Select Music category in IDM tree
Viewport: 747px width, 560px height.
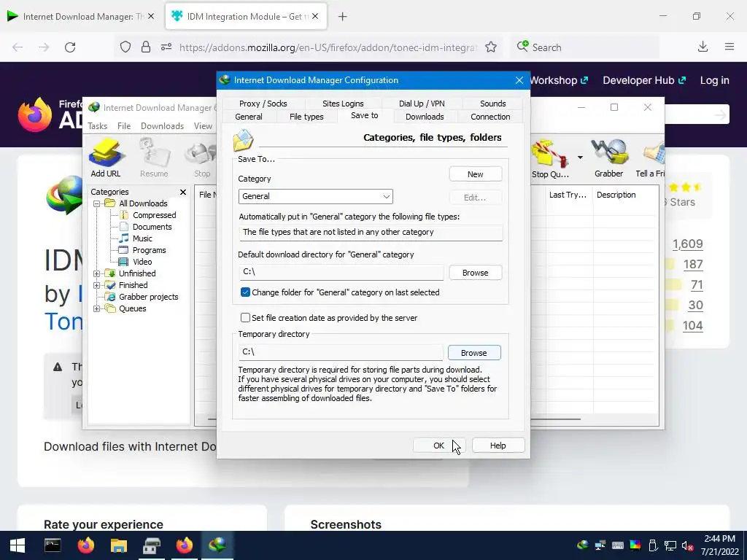[142, 238]
